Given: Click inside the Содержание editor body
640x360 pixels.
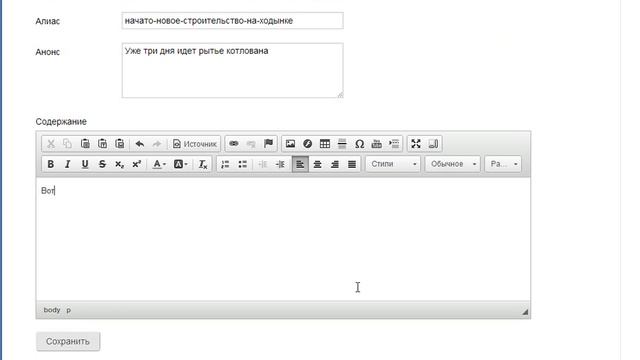Looking at the screenshot, I should click(283, 239).
